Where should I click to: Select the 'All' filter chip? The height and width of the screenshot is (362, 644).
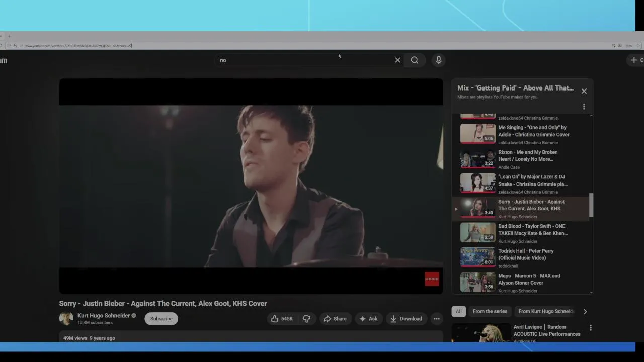459,311
